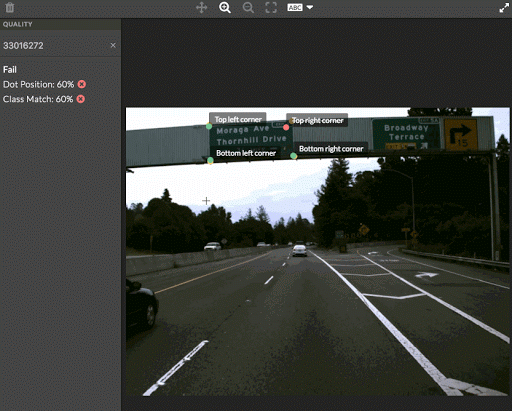Click the Top left corner dot

click(x=209, y=126)
